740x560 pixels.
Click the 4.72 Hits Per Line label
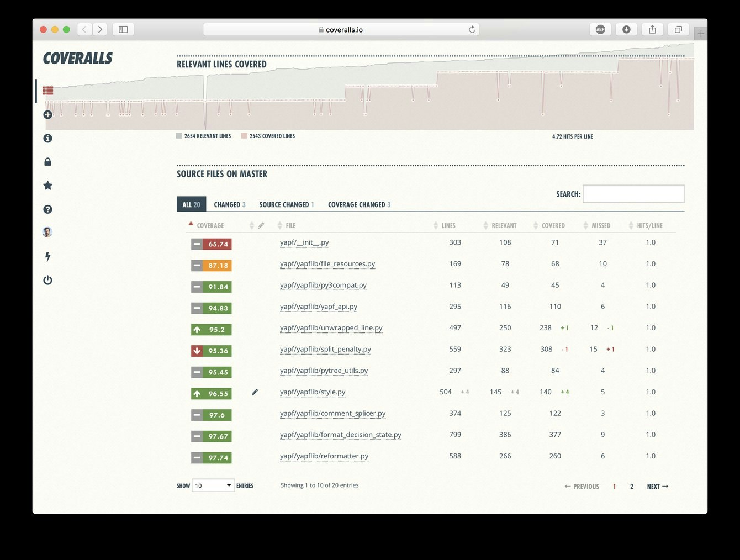(573, 136)
